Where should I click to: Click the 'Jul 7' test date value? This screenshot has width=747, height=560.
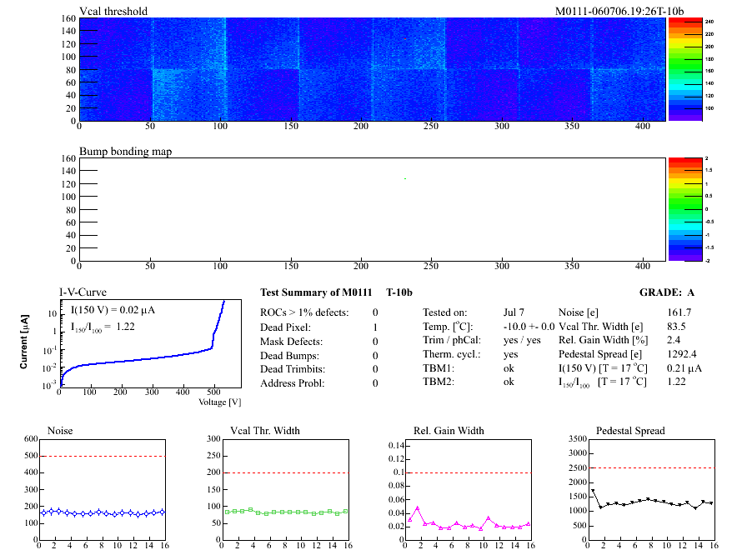(x=514, y=312)
